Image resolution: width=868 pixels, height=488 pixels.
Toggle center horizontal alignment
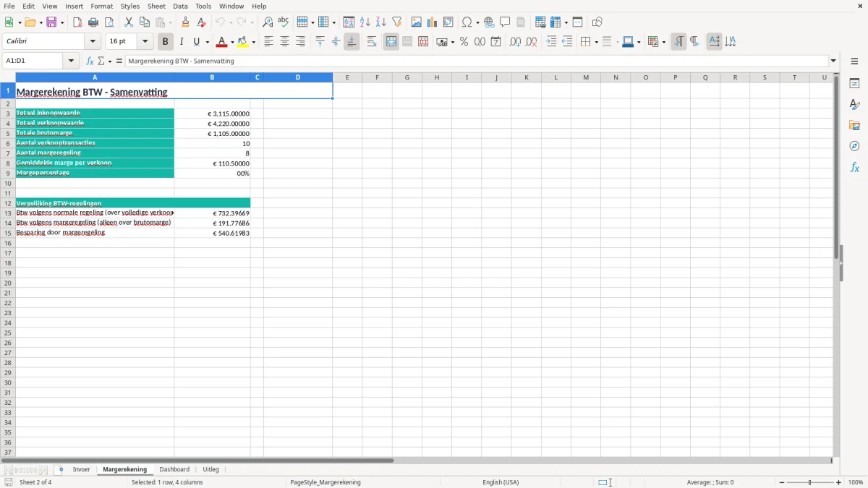(284, 42)
